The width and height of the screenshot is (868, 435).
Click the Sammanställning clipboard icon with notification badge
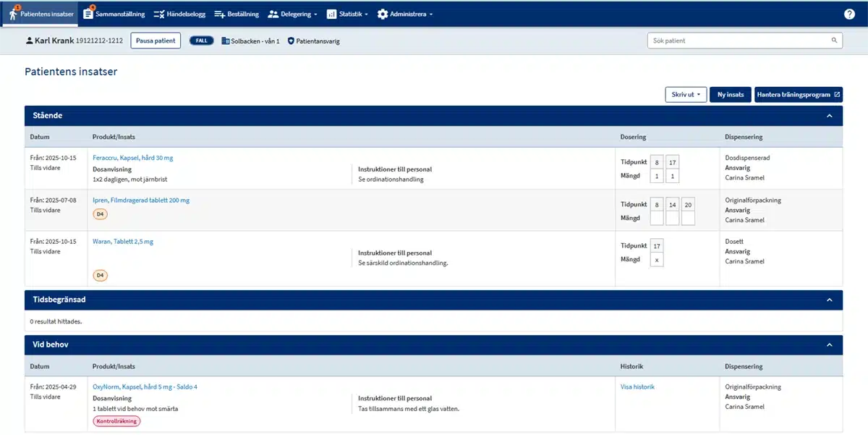click(x=89, y=13)
